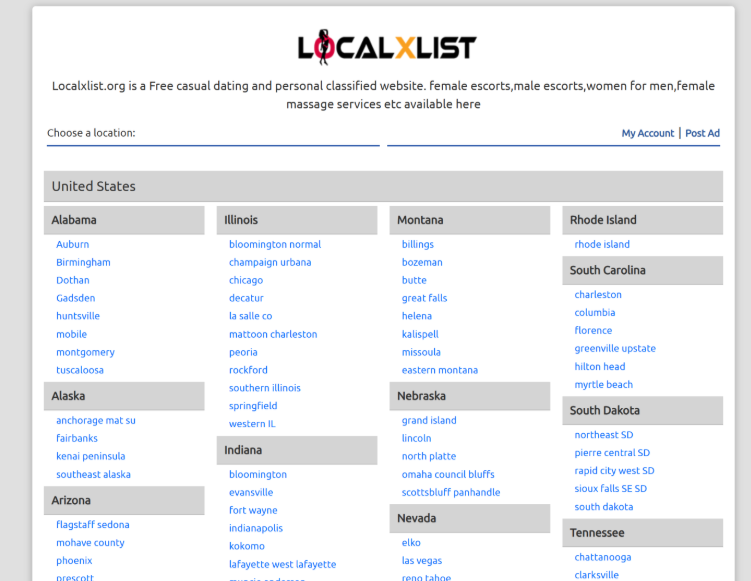Select peoria link

[x=243, y=353]
